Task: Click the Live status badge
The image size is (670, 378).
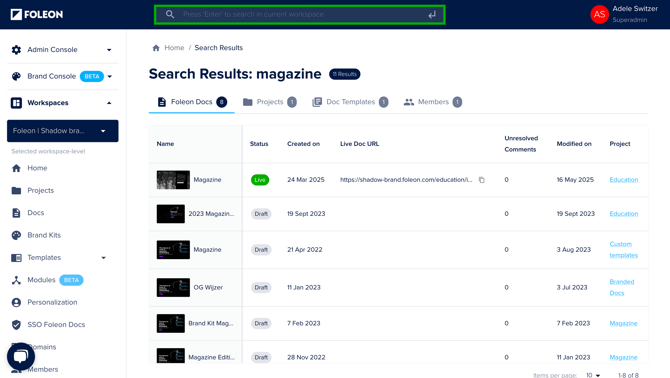Action: 260,180
